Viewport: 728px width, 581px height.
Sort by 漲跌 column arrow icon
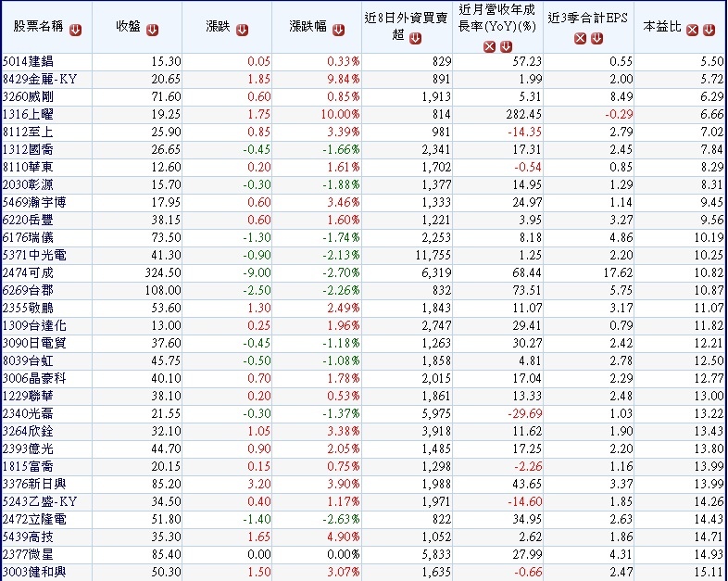tap(242, 31)
